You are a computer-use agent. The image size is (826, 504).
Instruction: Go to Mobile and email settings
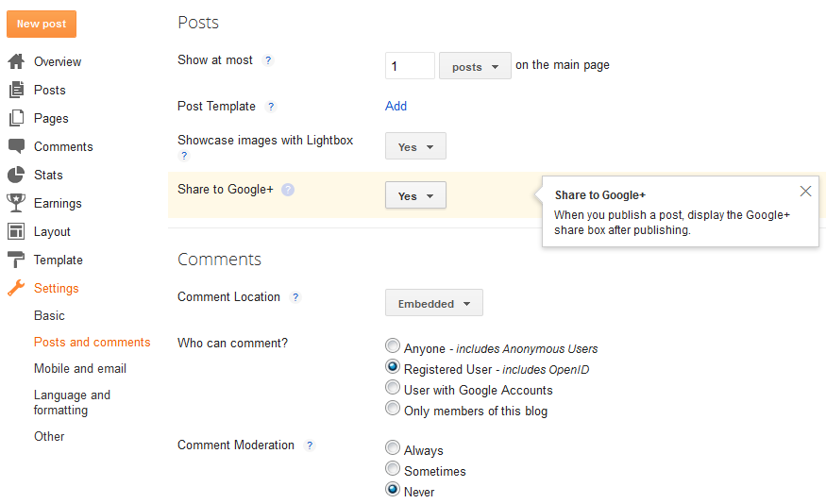click(x=80, y=369)
